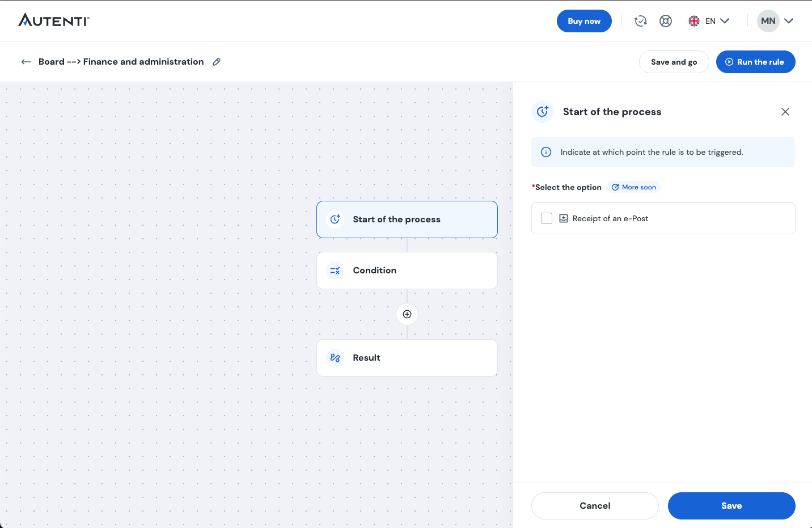Edit rule name with pencil icon
The image size is (812, 528).
[217, 62]
